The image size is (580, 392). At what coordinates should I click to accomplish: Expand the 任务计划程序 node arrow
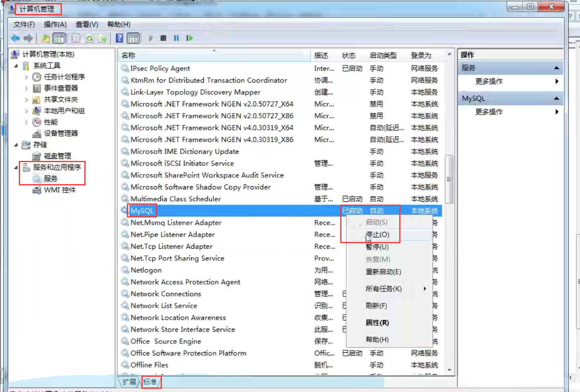point(27,77)
